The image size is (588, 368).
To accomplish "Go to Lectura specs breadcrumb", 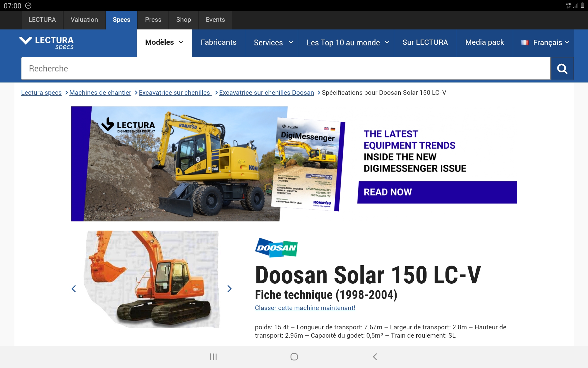I will tap(41, 93).
